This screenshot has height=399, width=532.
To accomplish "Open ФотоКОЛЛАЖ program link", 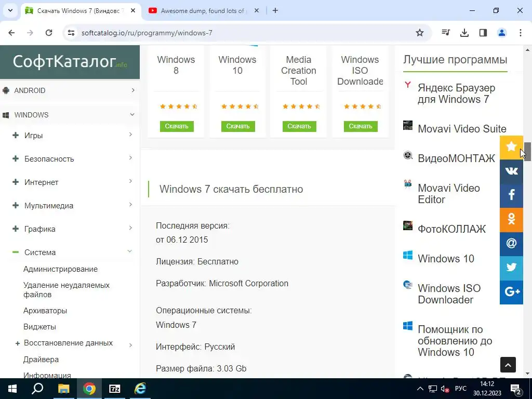I will [x=451, y=229].
